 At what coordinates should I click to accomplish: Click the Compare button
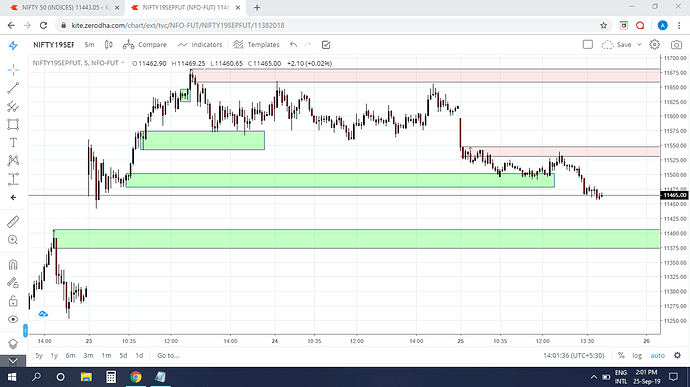(145, 44)
